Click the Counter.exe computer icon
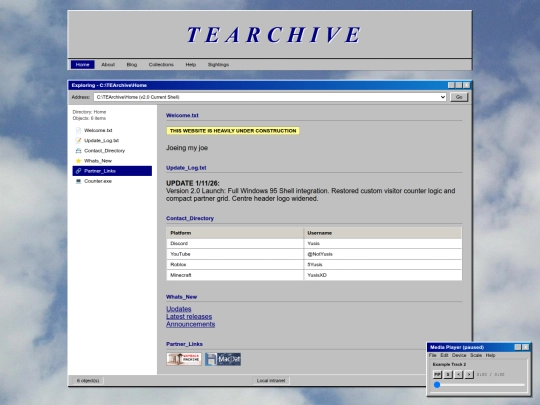This screenshot has width=540, height=405. coord(78,181)
